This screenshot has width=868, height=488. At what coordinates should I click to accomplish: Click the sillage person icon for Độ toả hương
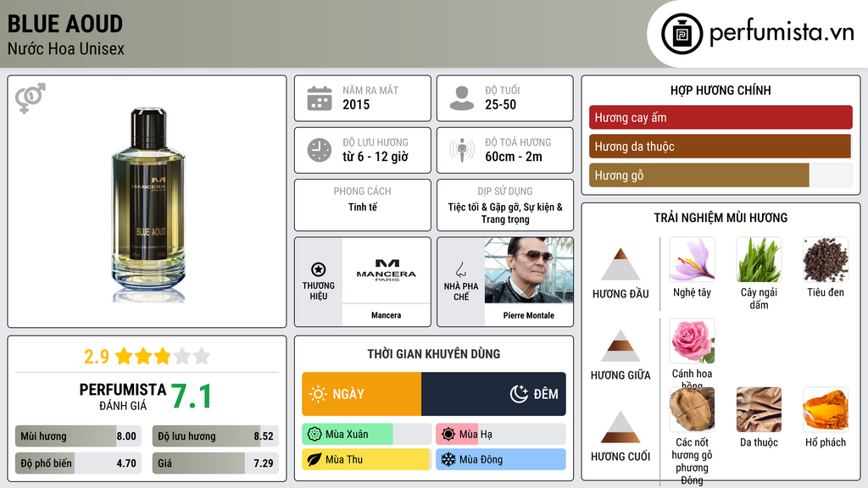click(462, 150)
